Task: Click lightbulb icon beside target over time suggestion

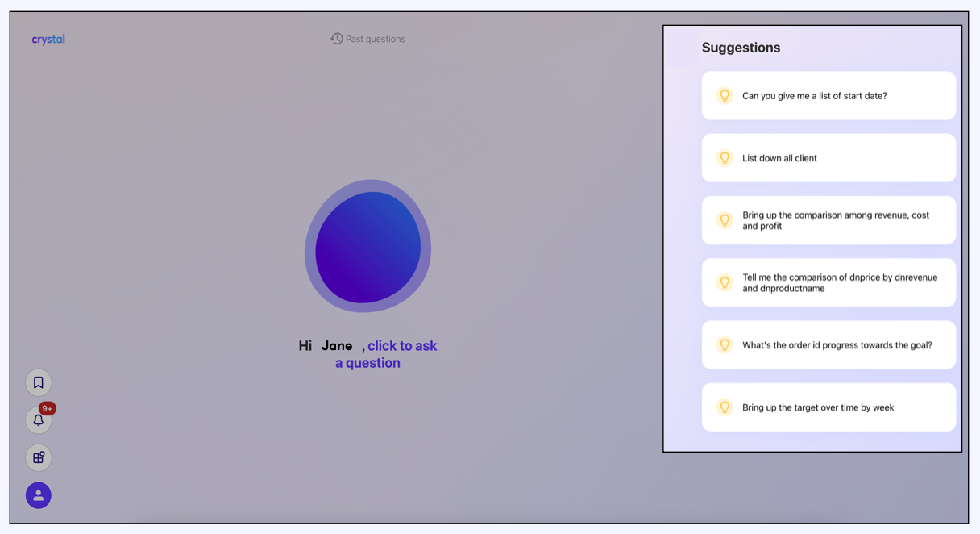Action: click(725, 407)
